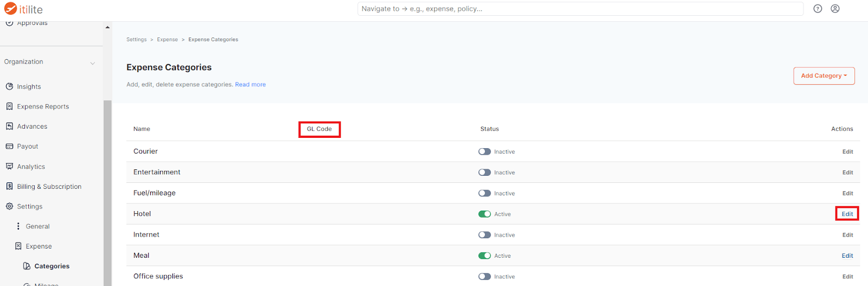Screen dimensions: 868x286
Task: Go to Expense breadcrumb link
Action: 167,40
